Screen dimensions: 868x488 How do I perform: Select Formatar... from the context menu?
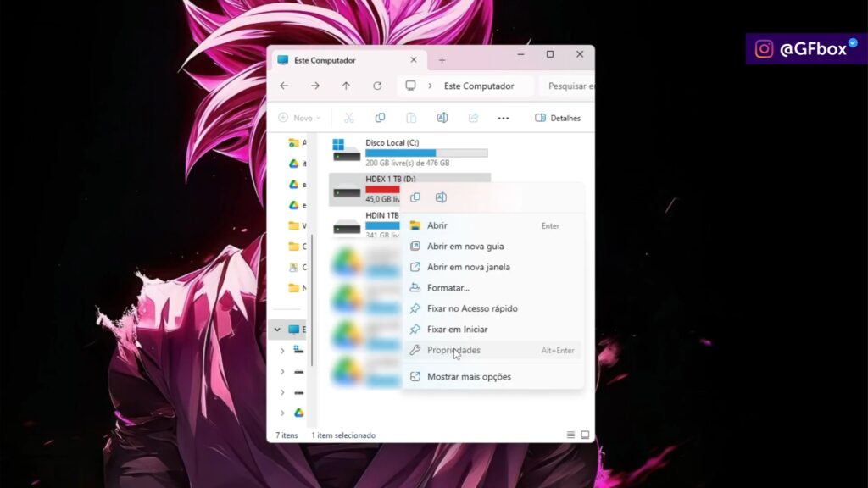tap(492, 288)
